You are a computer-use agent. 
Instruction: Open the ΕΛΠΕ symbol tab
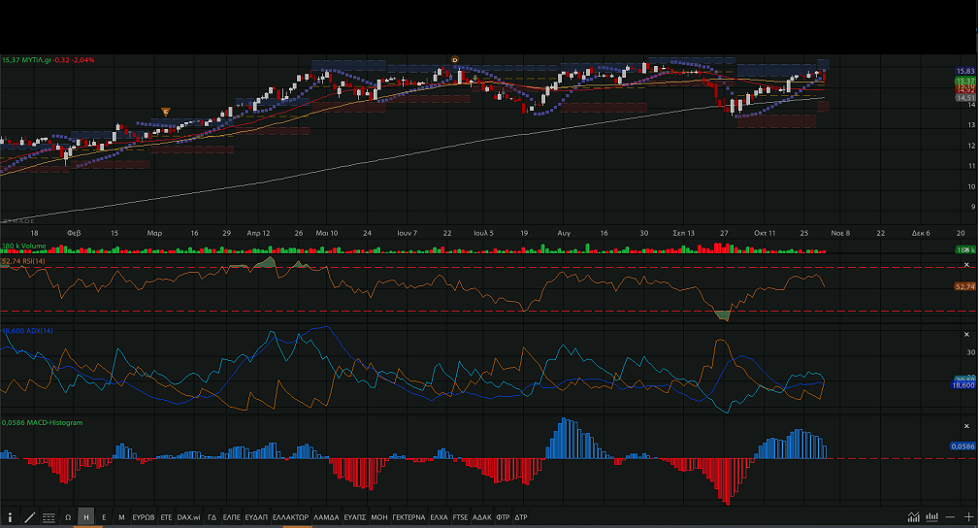pos(231,517)
